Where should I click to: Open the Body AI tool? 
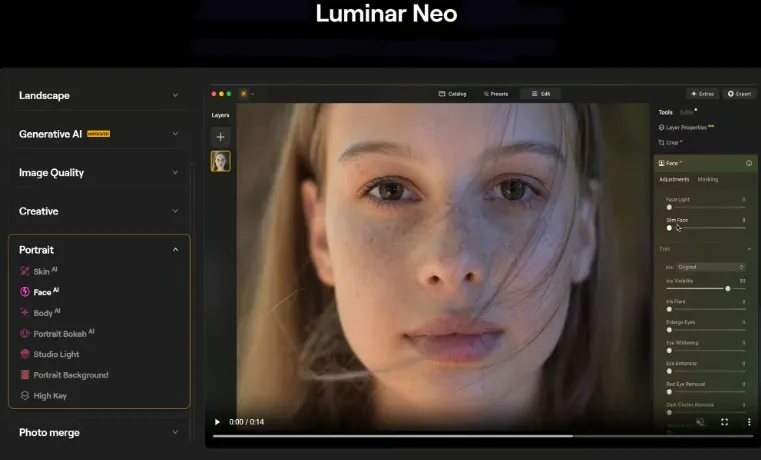pos(40,312)
